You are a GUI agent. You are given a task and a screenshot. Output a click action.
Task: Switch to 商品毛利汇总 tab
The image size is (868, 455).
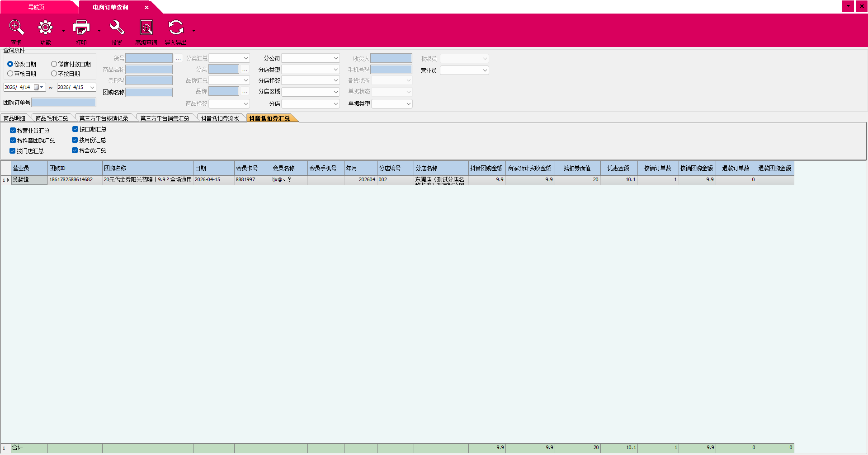pos(52,118)
